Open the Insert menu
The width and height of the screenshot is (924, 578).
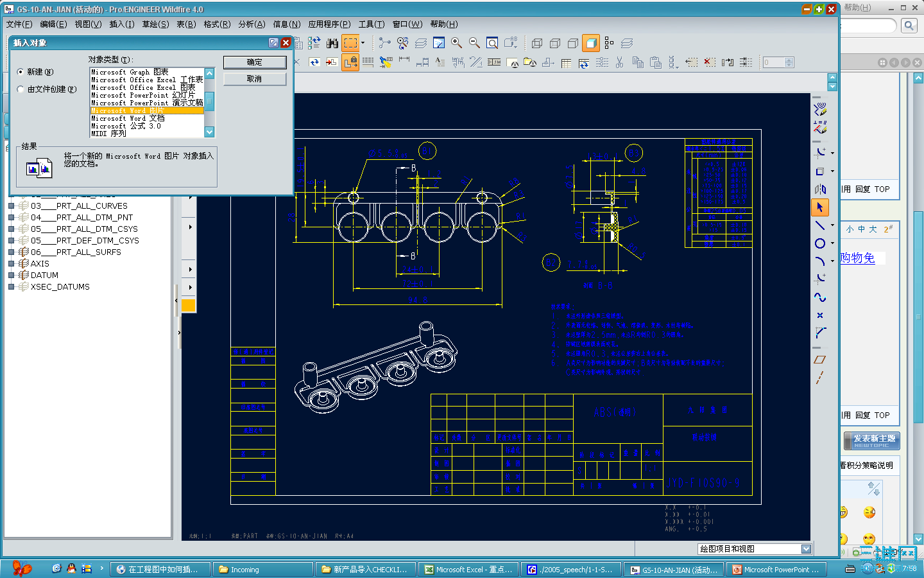[122, 24]
